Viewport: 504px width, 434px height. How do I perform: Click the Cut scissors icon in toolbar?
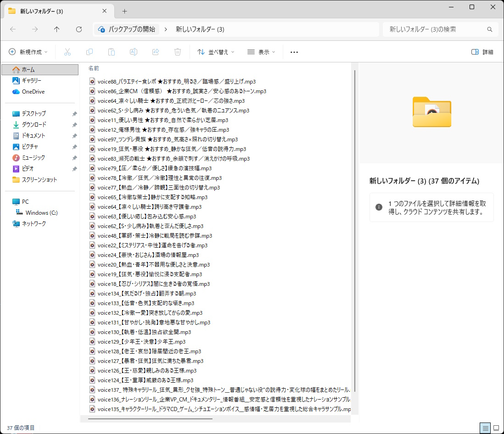click(67, 52)
